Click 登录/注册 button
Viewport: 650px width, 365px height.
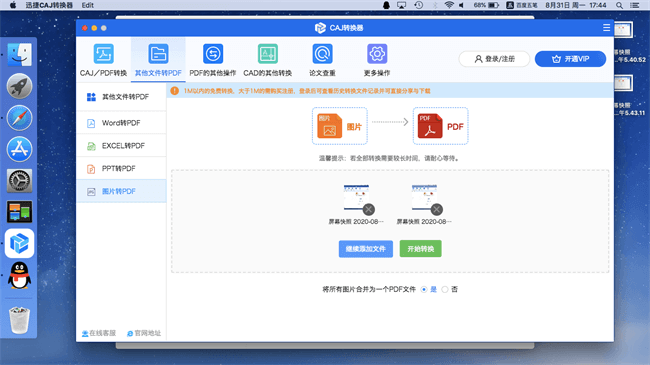(494, 59)
